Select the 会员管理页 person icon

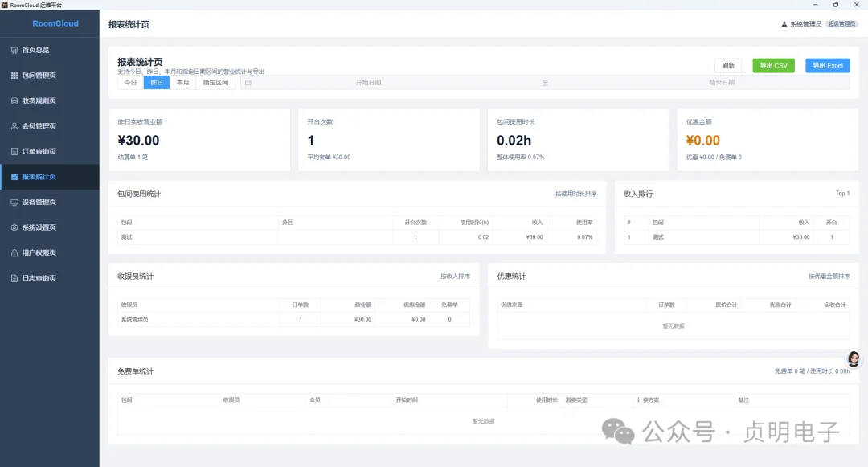click(x=14, y=126)
